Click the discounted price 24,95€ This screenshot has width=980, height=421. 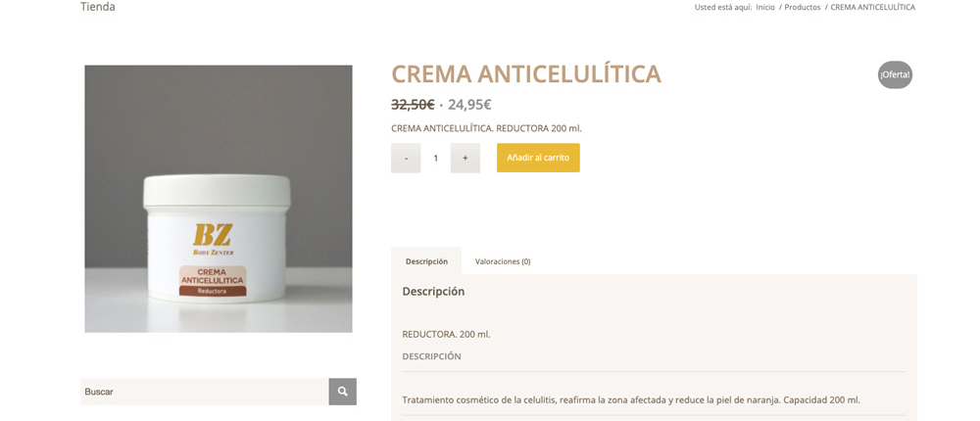coord(469,105)
